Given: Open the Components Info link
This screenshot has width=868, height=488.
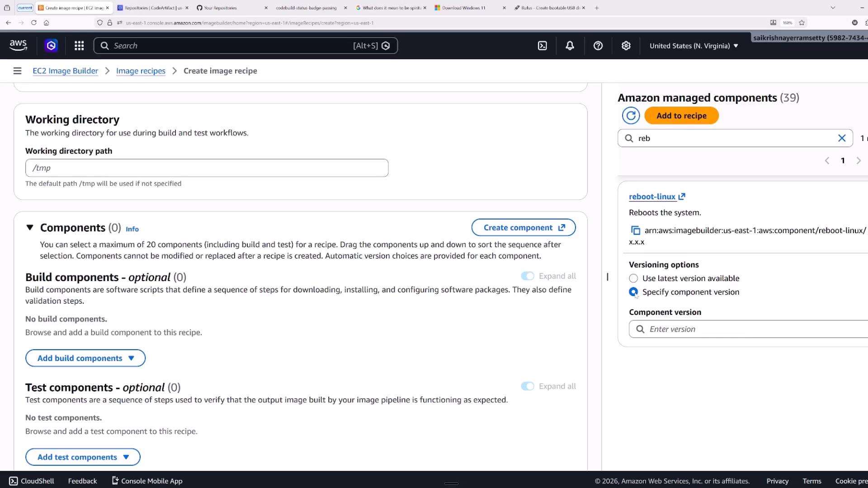Looking at the screenshot, I should coord(132,229).
